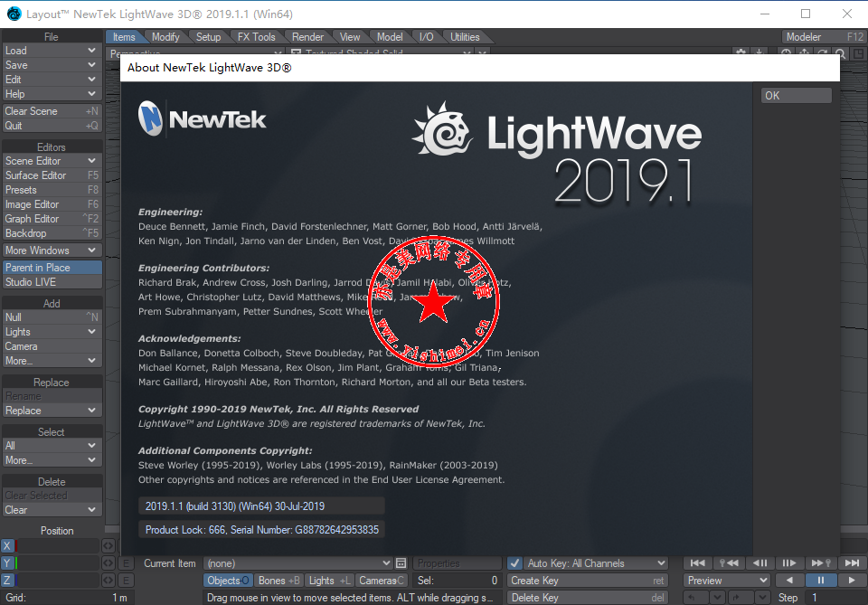Click OK to close the About dialog
This screenshot has width=868, height=605.
pos(796,95)
